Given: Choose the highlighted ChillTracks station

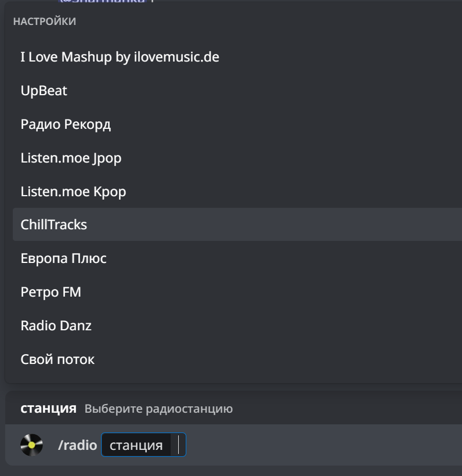Looking at the screenshot, I should point(54,225).
